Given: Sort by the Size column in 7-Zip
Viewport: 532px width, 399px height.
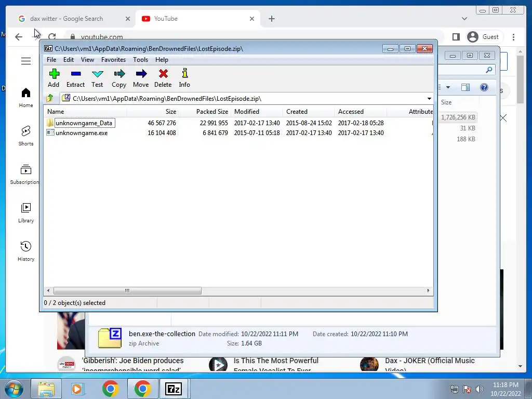Looking at the screenshot, I should pyautogui.click(x=153, y=112).
